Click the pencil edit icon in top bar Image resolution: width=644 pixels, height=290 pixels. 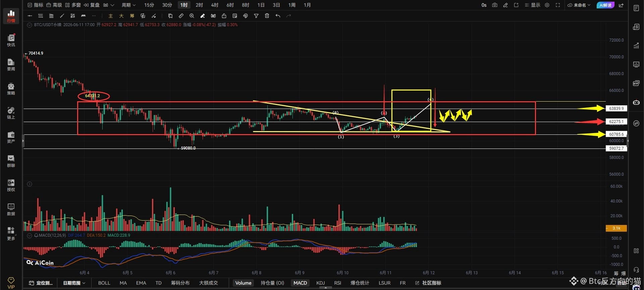tap(505, 5)
